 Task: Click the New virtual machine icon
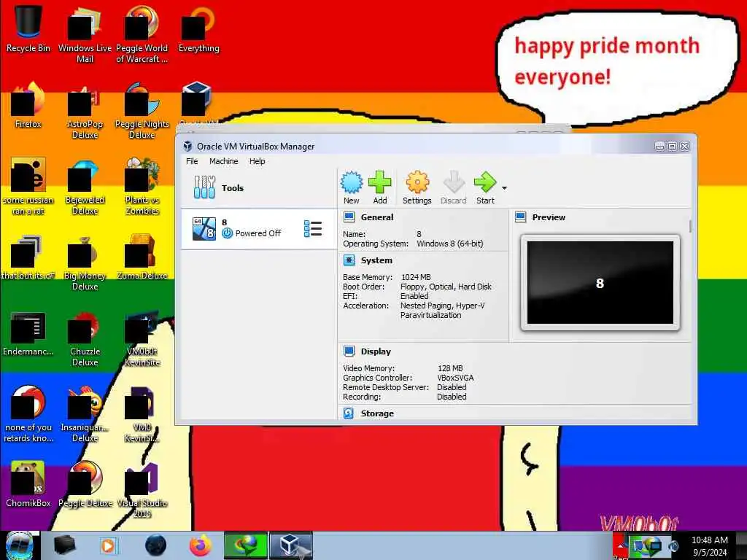tap(352, 187)
